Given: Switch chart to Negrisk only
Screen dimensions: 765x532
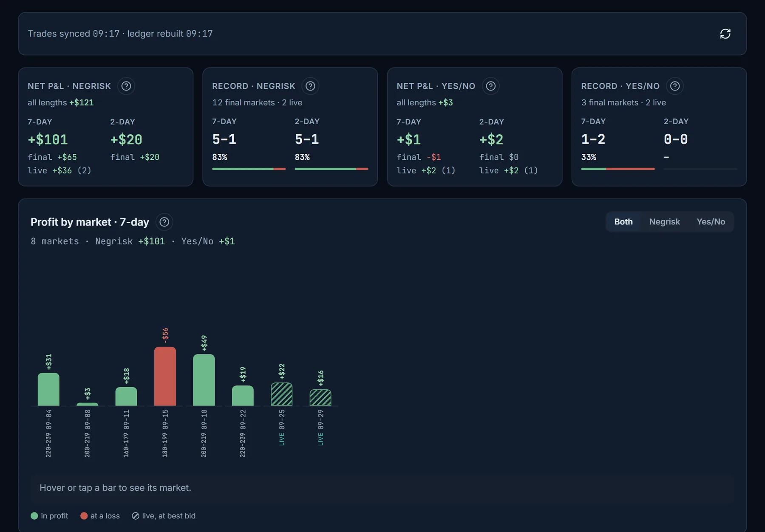Looking at the screenshot, I should click(x=664, y=222).
